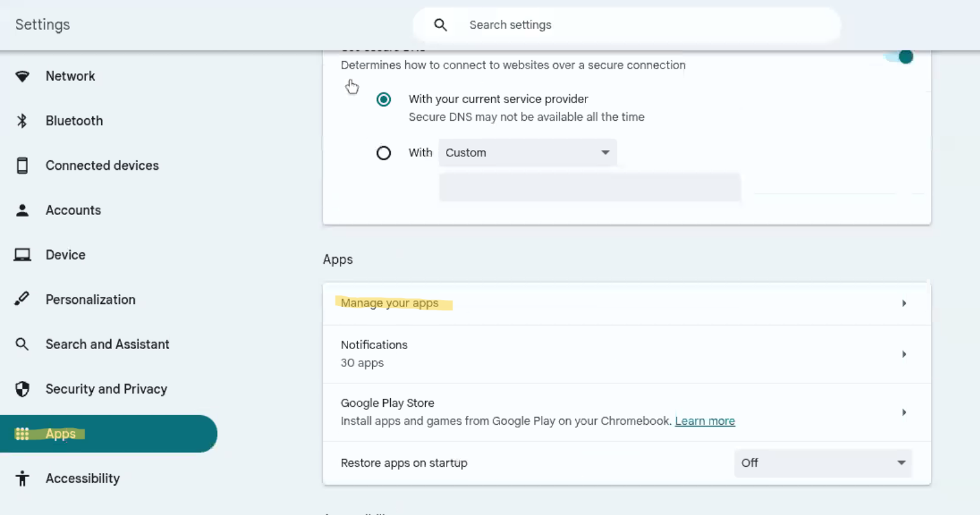
Task: Select the Bluetooth icon
Action: click(22, 120)
